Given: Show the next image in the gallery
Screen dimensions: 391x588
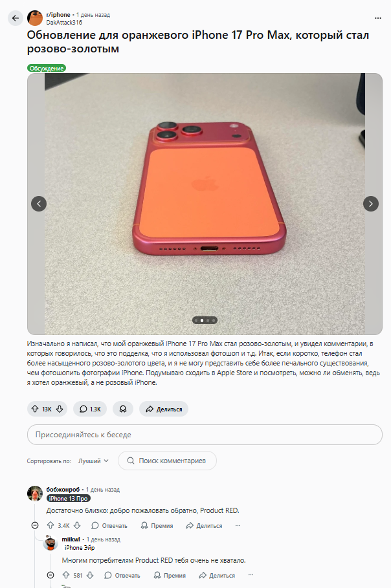Looking at the screenshot, I should [x=371, y=204].
